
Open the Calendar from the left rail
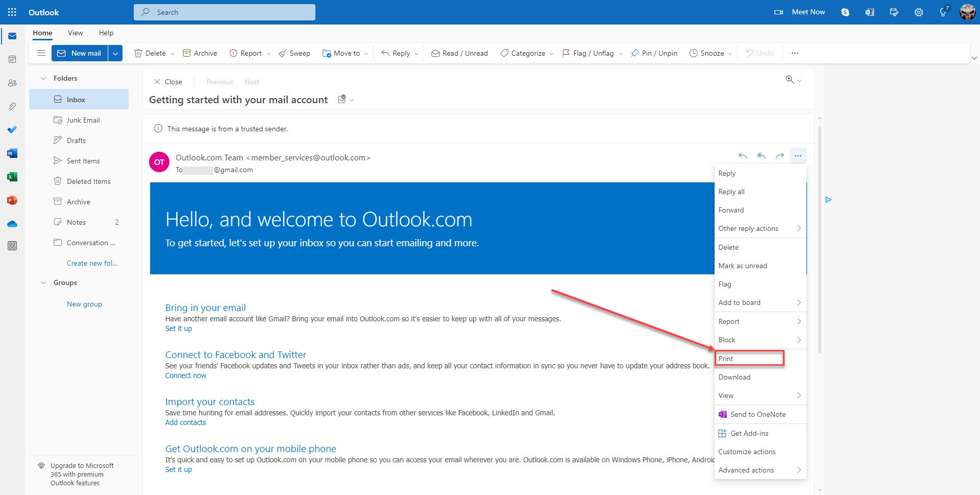pyautogui.click(x=12, y=59)
